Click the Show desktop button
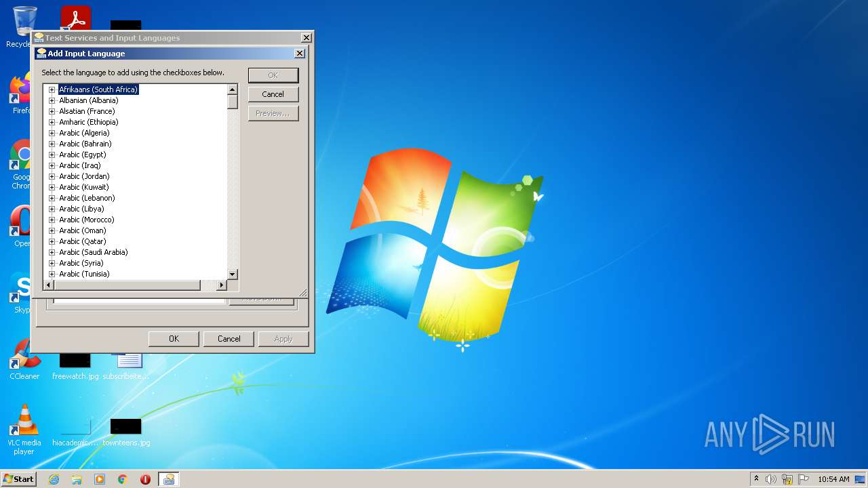This screenshot has width=868, height=488. pyautogui.click(x=861, y=479)
